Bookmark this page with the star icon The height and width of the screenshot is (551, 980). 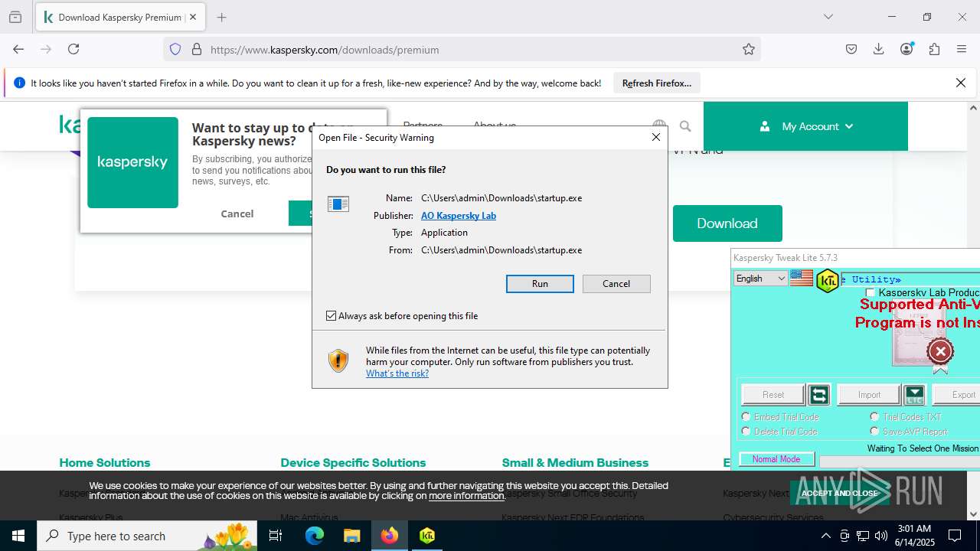tap(749, 49)
